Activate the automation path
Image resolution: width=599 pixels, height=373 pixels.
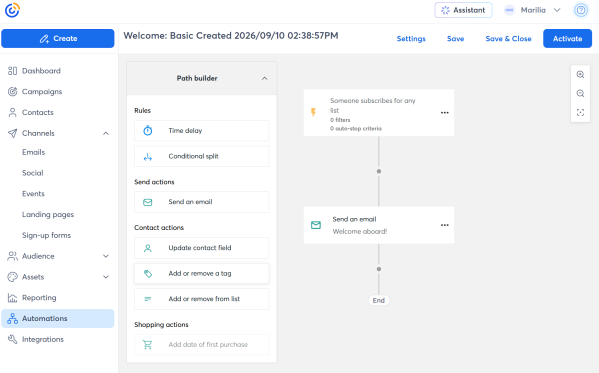(x=567, y=39)
